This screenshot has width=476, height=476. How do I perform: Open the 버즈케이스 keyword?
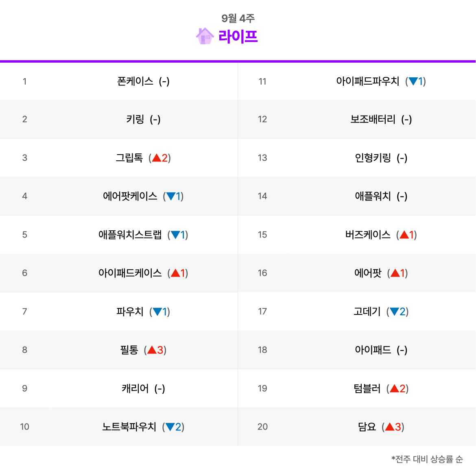pos(368,235)
